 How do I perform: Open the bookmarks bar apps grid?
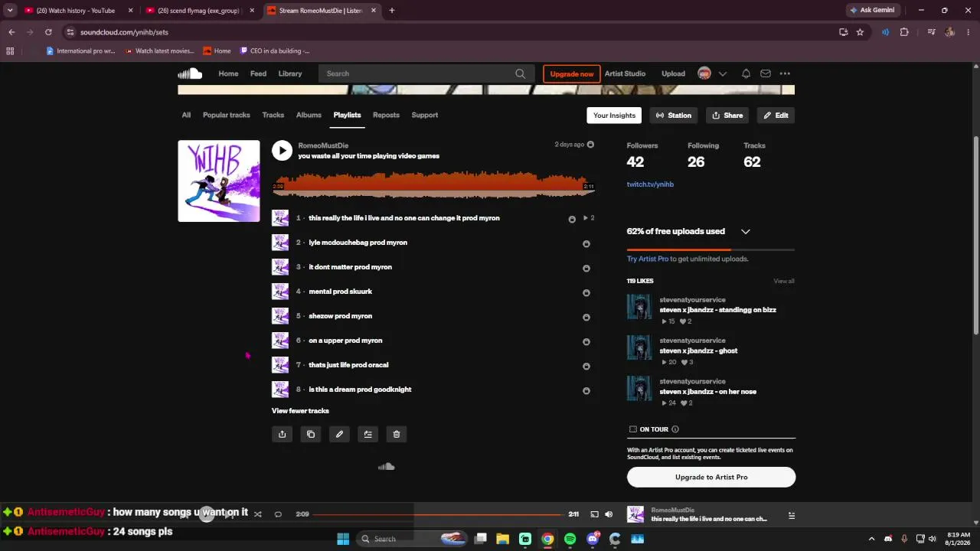pyautogui.click(x=10, y=51)
